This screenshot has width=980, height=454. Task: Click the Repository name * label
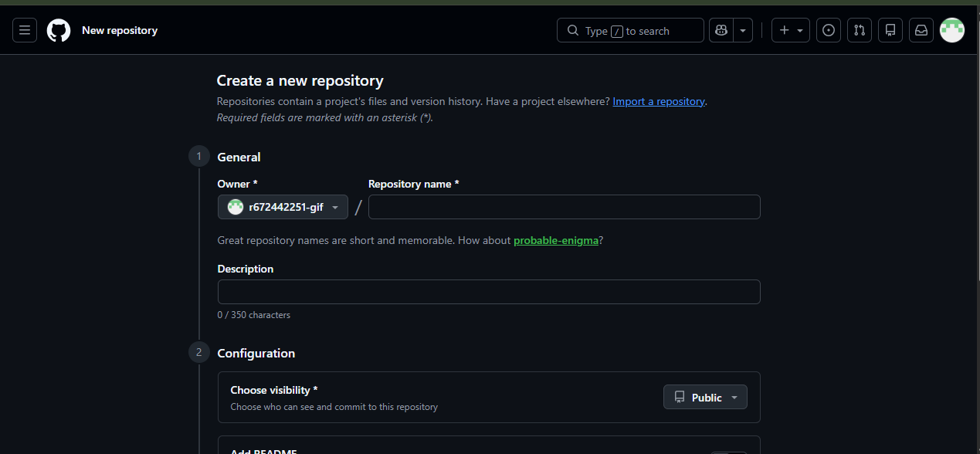414,184
